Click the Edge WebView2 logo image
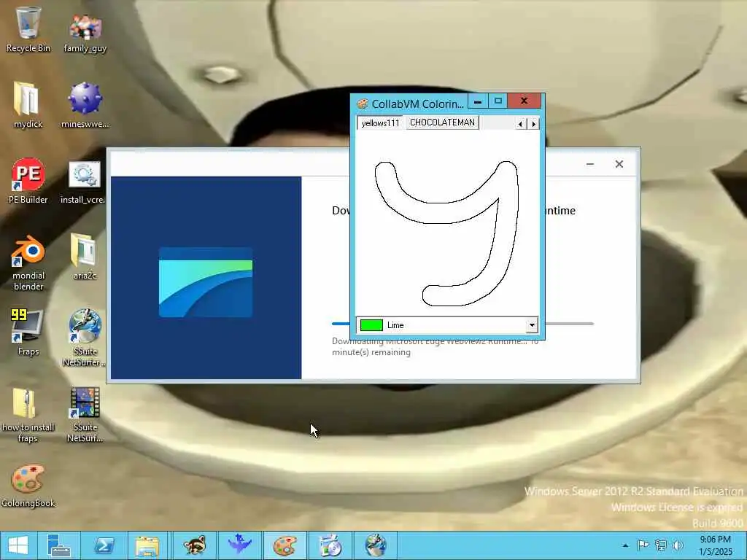 (x=205, y=282)
